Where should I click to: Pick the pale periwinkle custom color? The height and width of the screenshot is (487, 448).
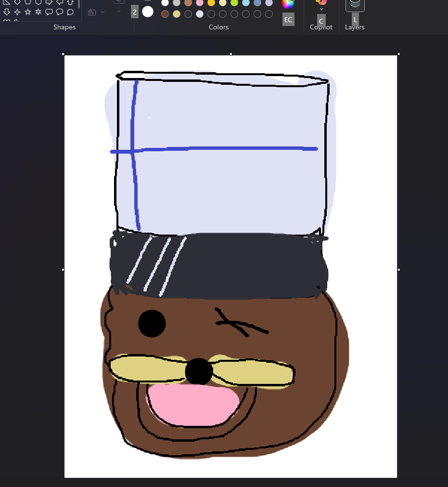coord(200,14)
